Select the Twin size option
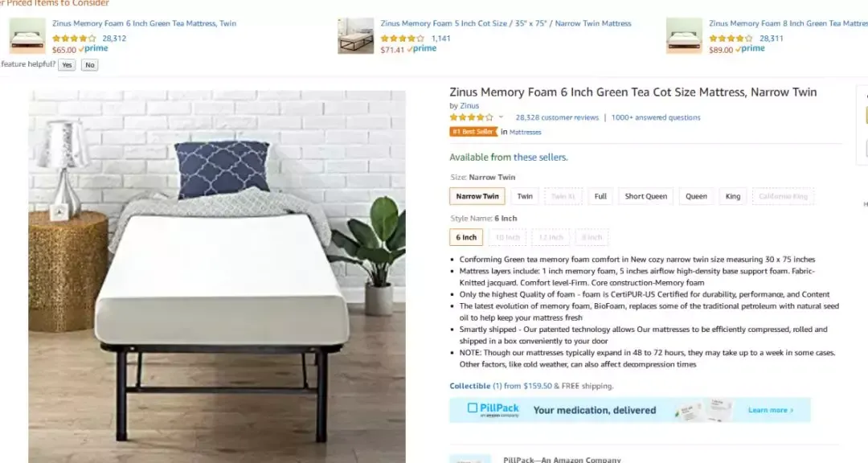The width and height of the screenshot is (868, 463). click(x=525, y=196)
